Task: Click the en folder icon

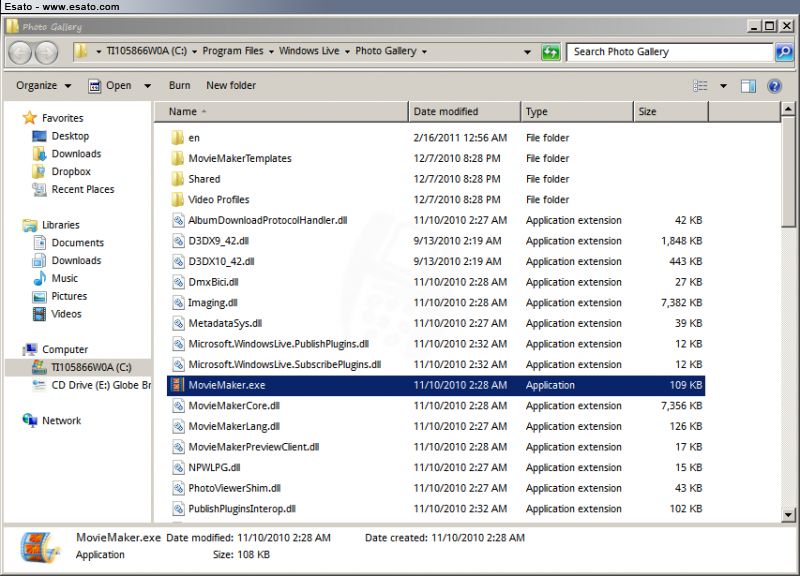Action: [178, 138]
